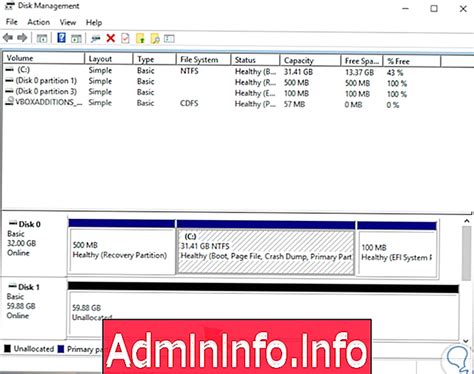Select the VBOXADDITIONS volume row
Screen dimensions: 474x374
(222, 103)
